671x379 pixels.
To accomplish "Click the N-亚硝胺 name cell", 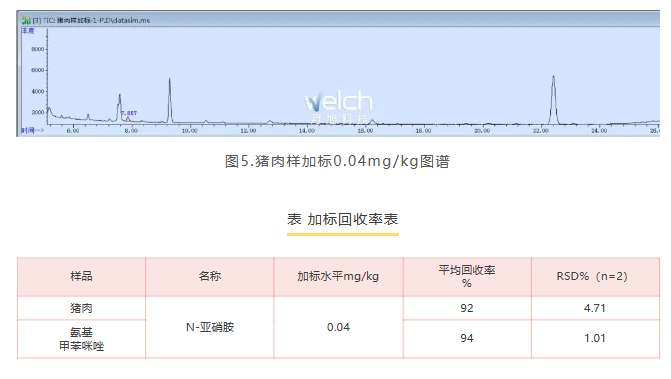I will 210,327.
